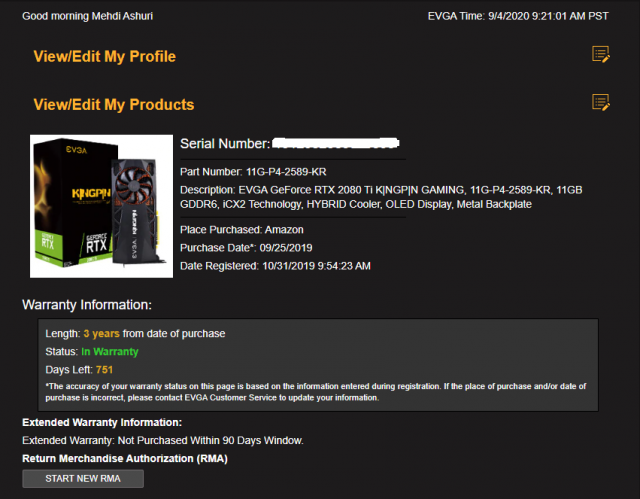
Task: Click the Days Left 751 value
Action: (104, 370)
